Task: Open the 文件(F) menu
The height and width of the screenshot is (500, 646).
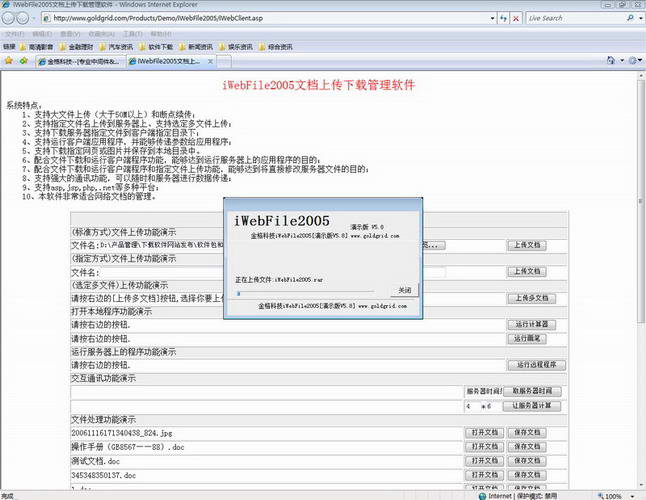Action: 14,34
